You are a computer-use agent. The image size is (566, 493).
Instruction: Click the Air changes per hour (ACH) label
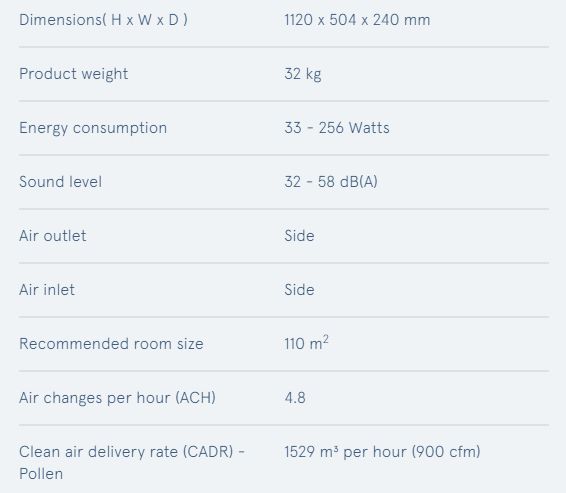click(117, 398)
